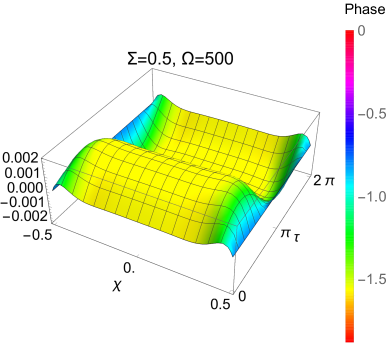Click the −1.5 tick label on colorbar
The image size is (390, 361).
[x=372, y=279]
